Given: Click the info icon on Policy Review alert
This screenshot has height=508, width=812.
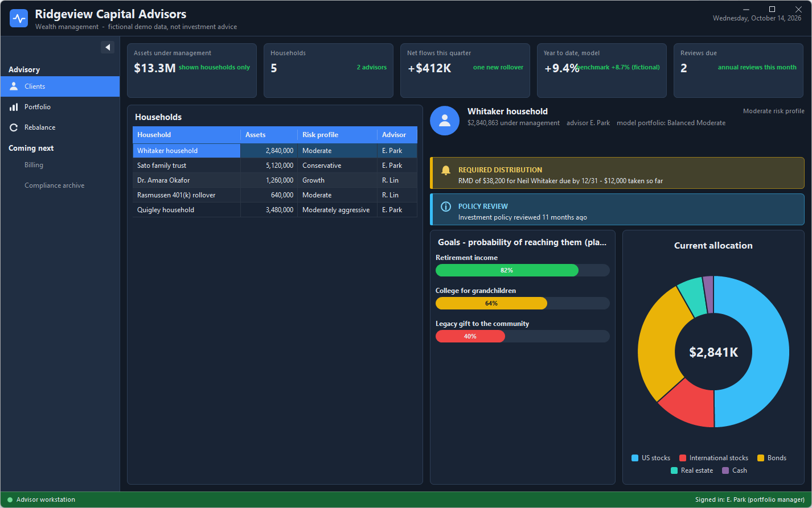Looking at the screenshot, I should pos(446,206).
